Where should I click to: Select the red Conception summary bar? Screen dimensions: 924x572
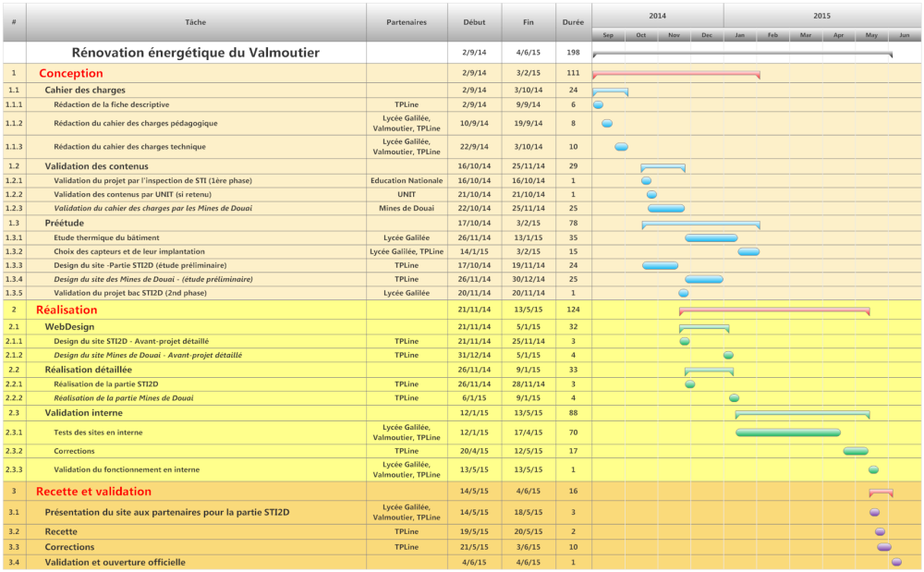pos(675,74)
